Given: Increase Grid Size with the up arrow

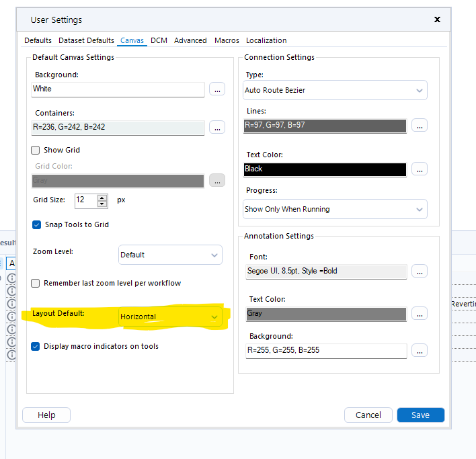Looking at the screenshot, I should 102,197.
